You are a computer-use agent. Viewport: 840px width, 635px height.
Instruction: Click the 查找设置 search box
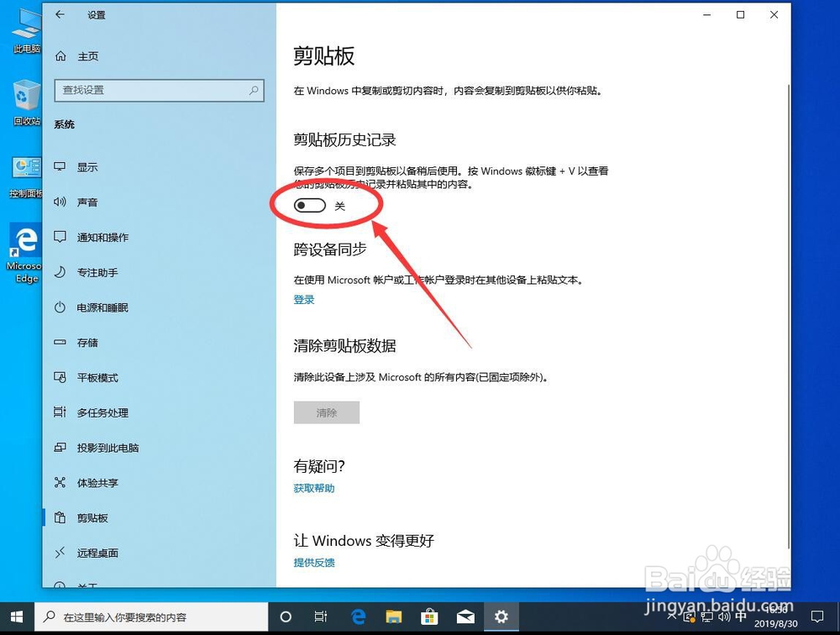(x=158, y=90)
